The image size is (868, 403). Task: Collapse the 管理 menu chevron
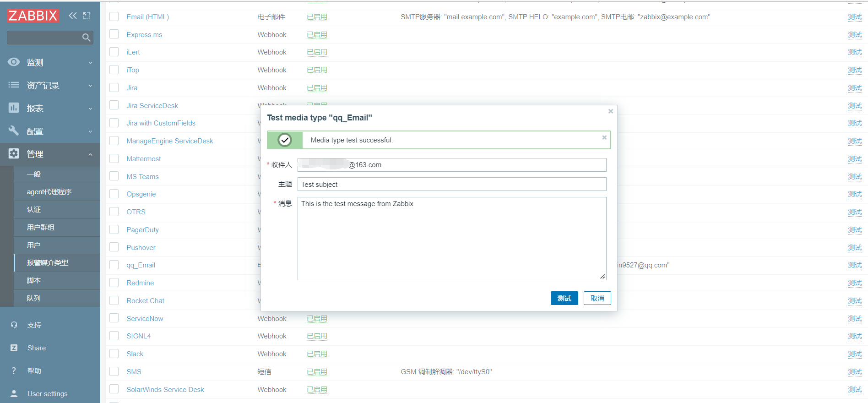(x=90, y=154)
